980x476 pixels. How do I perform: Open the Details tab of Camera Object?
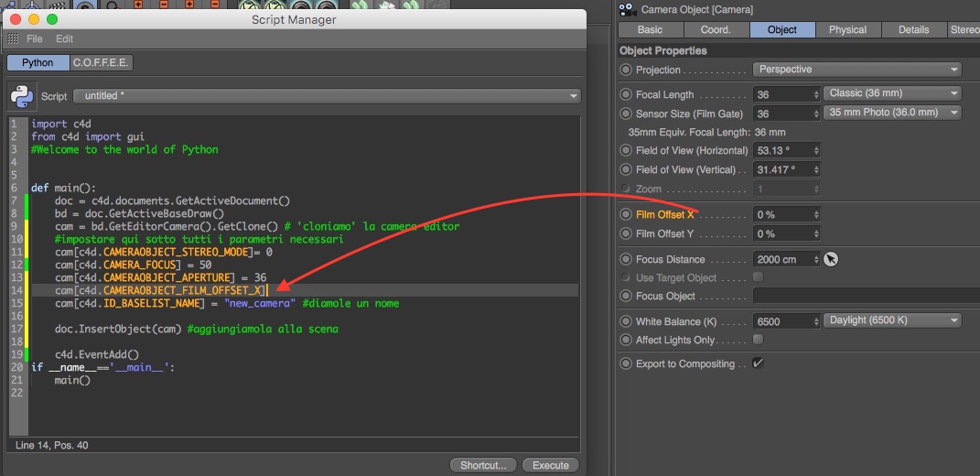click(914, 29)
